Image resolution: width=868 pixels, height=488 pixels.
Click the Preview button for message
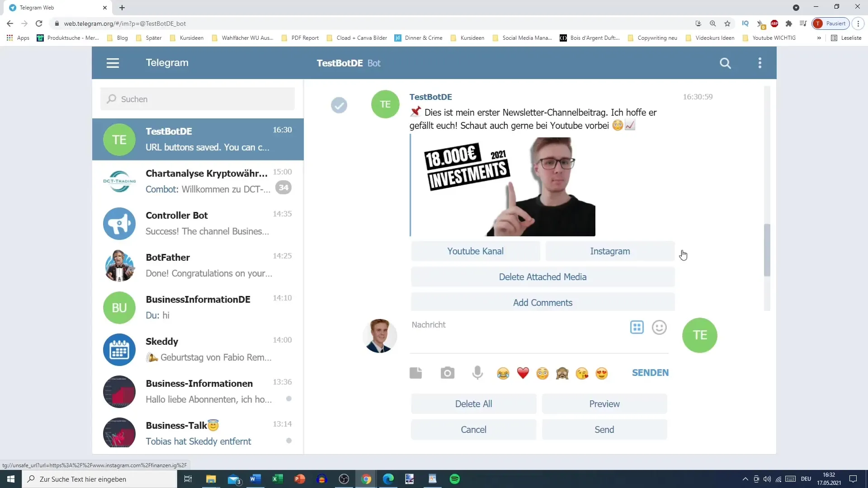(604, 404)
